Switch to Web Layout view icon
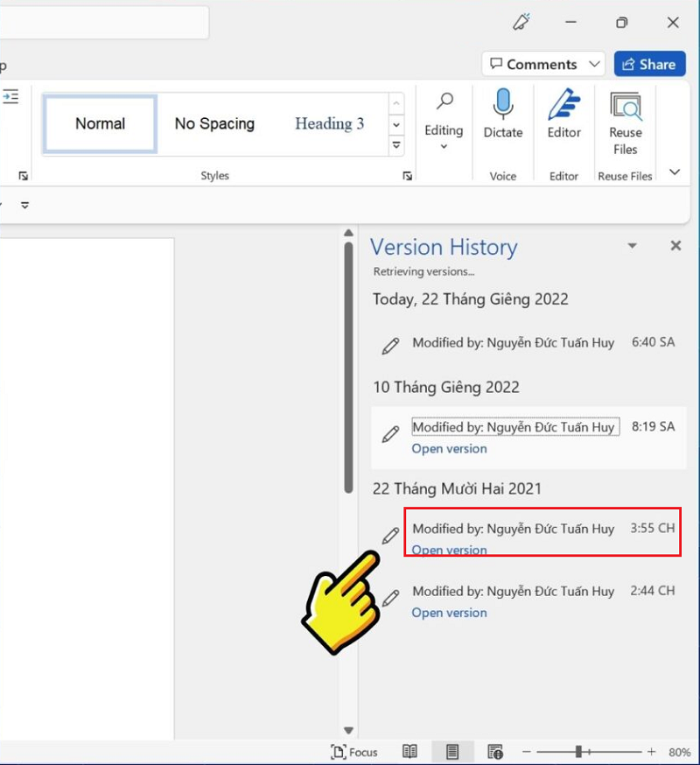 tap(495, 752)
